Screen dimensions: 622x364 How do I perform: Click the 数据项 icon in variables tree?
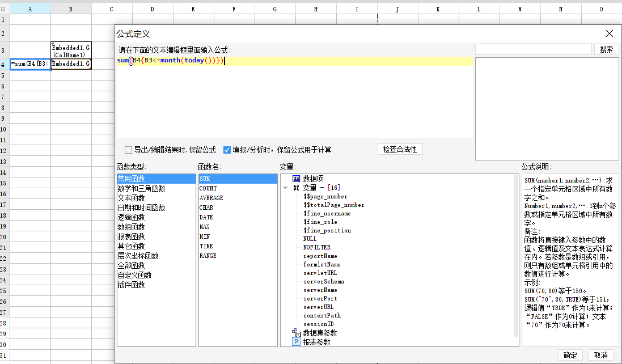point(296,179)
